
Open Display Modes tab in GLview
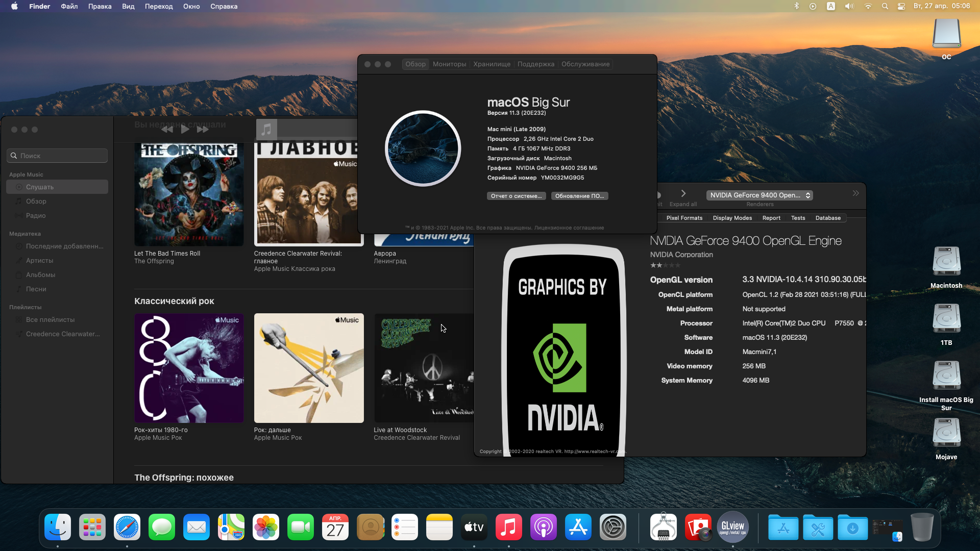tap(732, 218)
